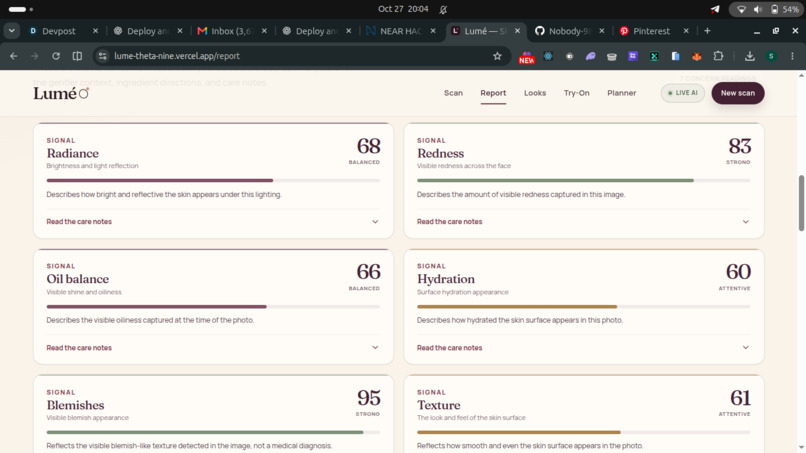Click the Texture score progress bar

point(583,432)
